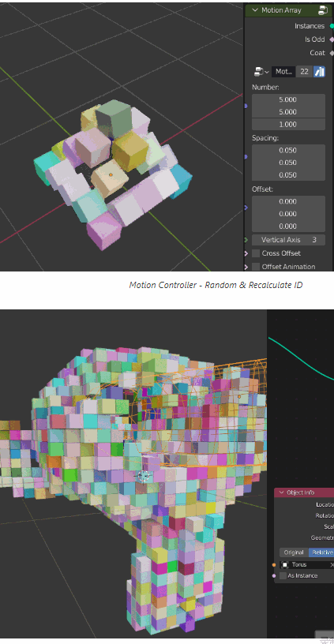This screenshot has width=334, height=644.
Task: Click the As Instance input socket
Action: click(x=274, y=576)
